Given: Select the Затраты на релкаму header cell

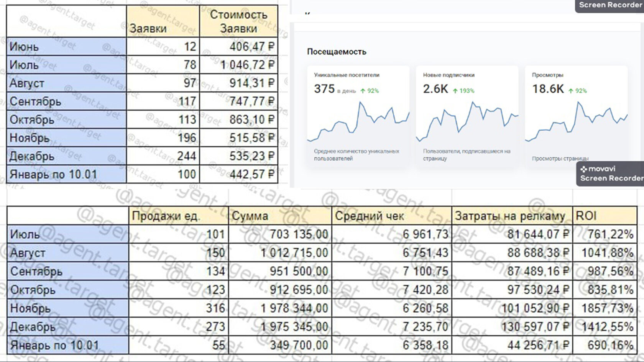Looking at the screenshot, I should 512,216.
